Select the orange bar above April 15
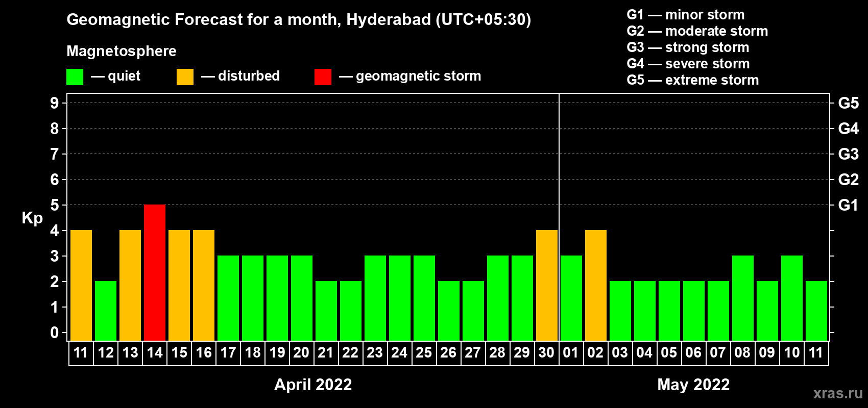Viewport: 868px width, 408px height. (179, 285)
